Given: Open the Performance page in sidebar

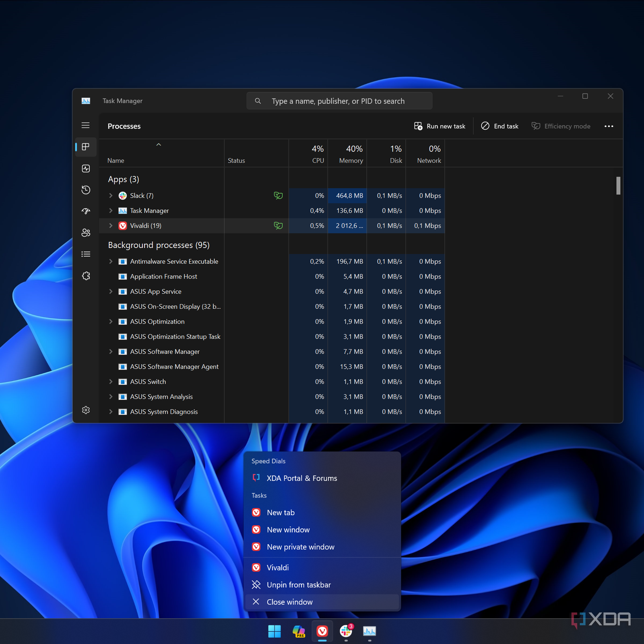Looking at the screenshot, I should (x=86, y=168).
